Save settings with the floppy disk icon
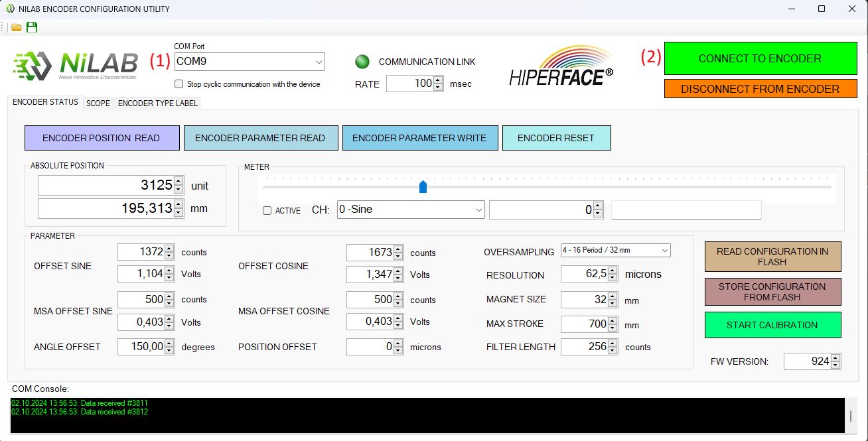 click(x=31, y=27)
